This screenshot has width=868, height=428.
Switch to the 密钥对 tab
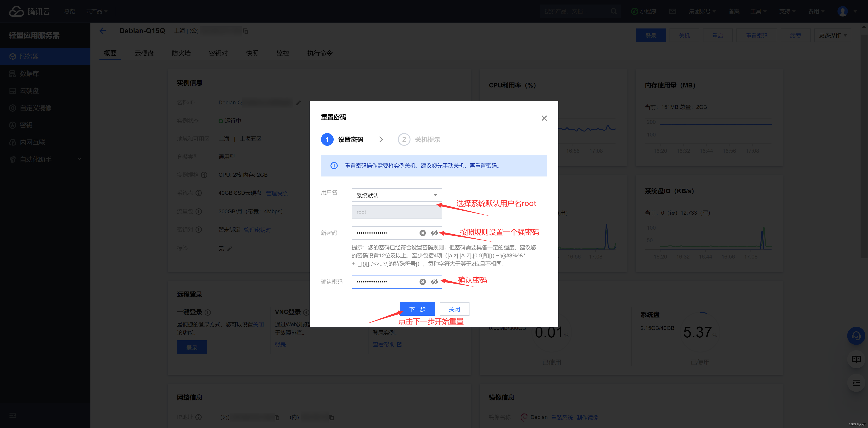click(x=218, y=53)
